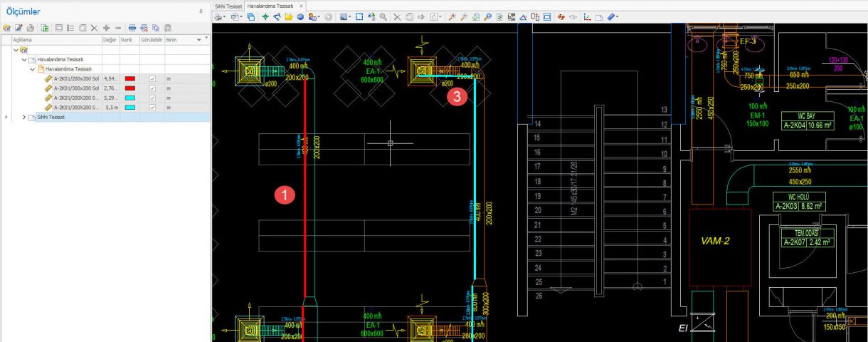
Task: Toggle visibility checkbox of the 5,5 m measurement
Action: [152, 107]
